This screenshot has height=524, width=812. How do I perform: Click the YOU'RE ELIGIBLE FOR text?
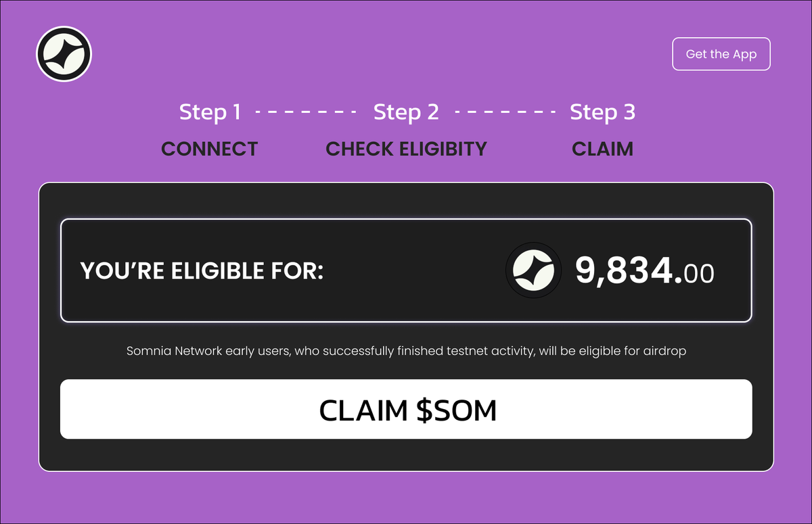click(x=202, y=271)
